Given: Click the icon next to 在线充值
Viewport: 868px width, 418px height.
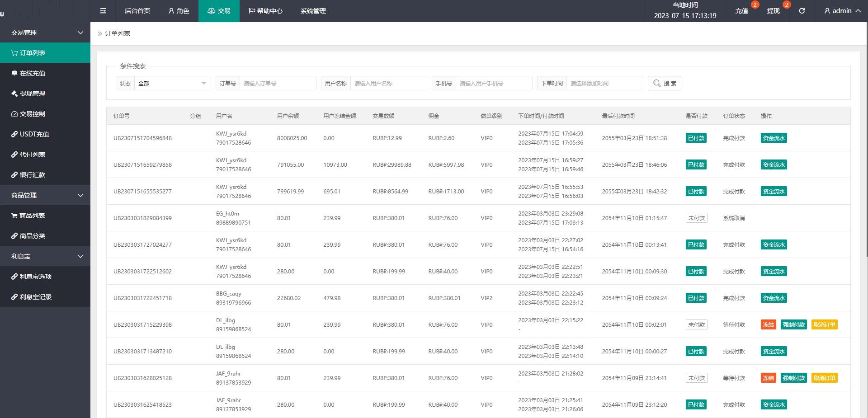Looking at the screenshot, I should (x=14, y=73).
